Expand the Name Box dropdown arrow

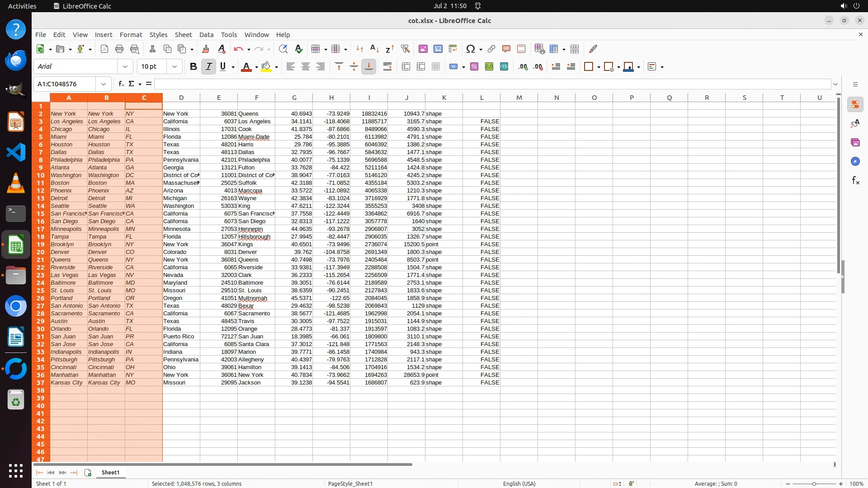104,84
